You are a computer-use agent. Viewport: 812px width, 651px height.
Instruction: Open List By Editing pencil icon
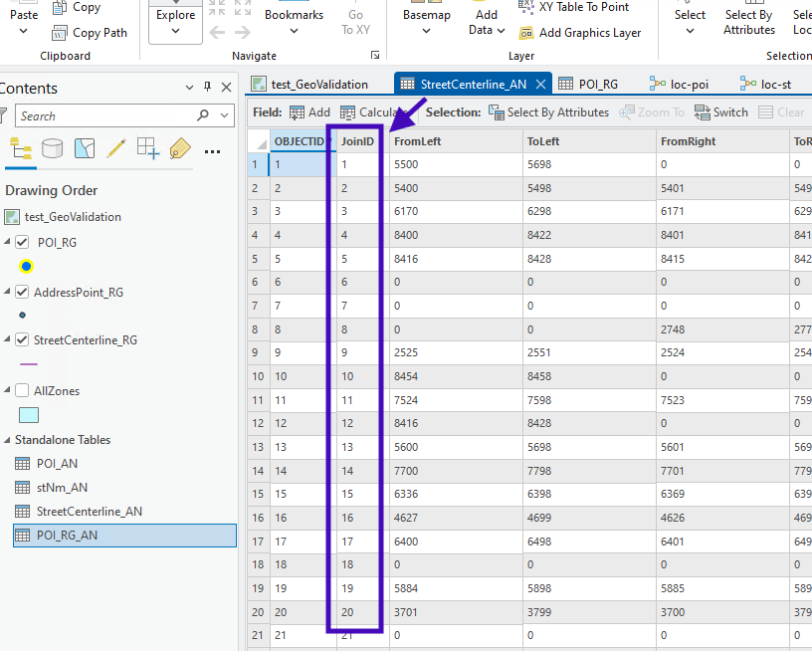pos(116,149)
